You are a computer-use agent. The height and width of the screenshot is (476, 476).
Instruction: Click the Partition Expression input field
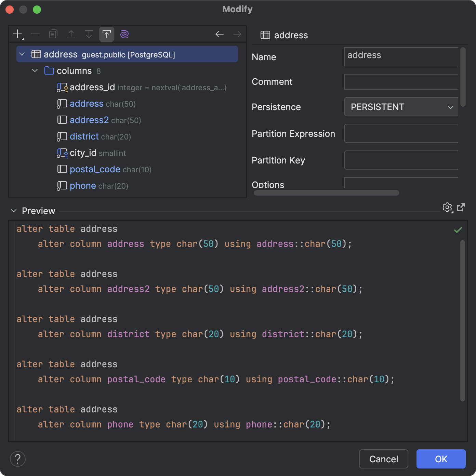(x=401, y=134)
